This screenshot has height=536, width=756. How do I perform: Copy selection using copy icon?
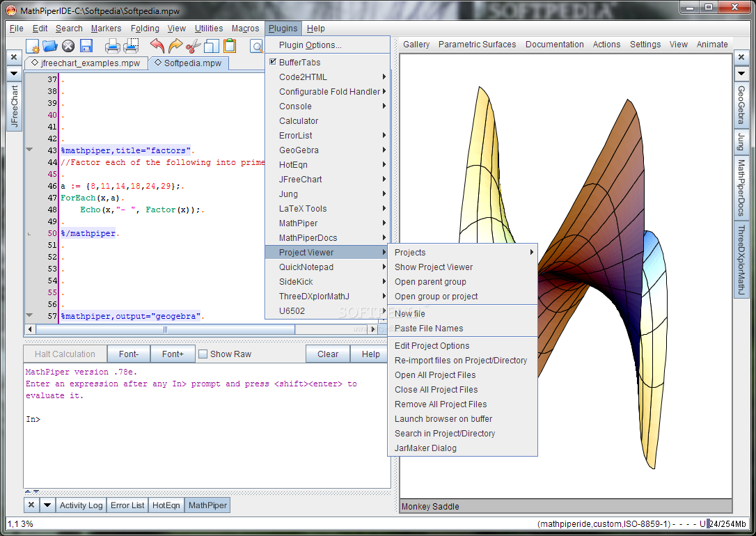tap(212, 46)
